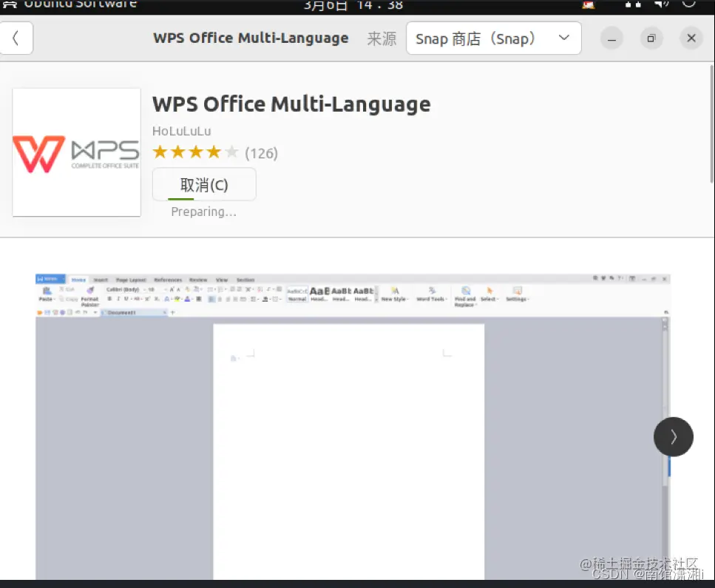Close the Ubuntu Software window
Viewport: 715px width, 588px height.
(x=691, y=38)
